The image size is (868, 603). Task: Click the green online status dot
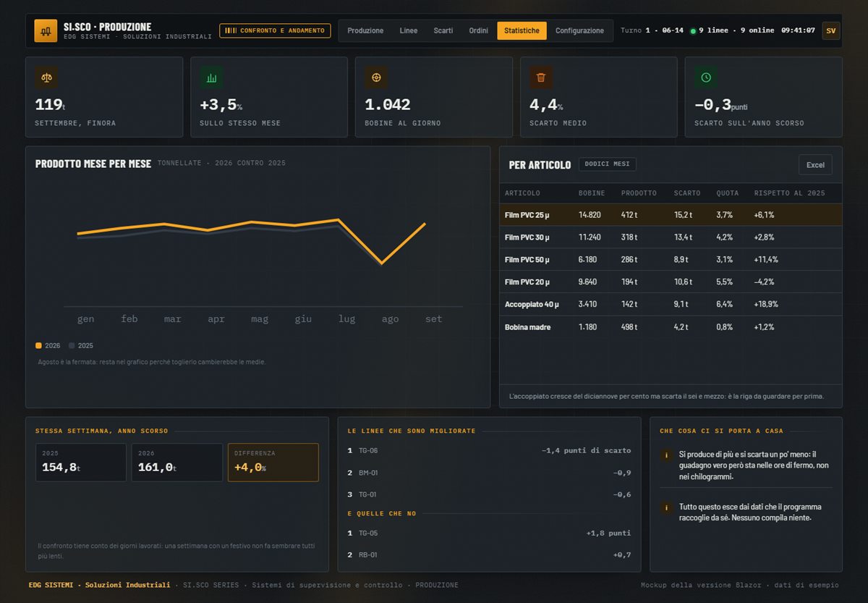pos(693,31)
